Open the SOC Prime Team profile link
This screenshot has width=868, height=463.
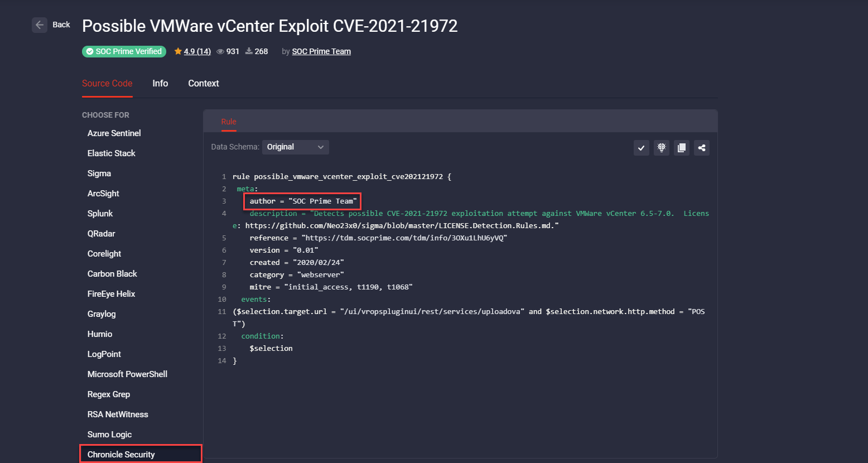click(321, 51)
